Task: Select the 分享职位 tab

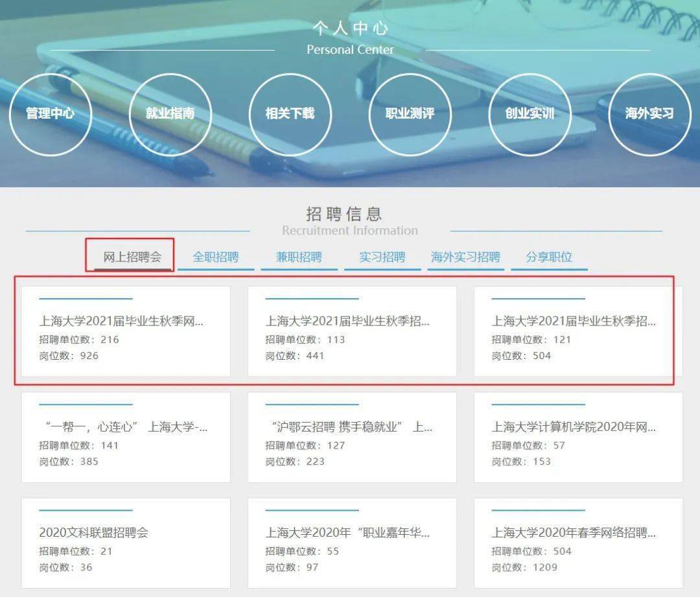Action: [x=549, y=257]
